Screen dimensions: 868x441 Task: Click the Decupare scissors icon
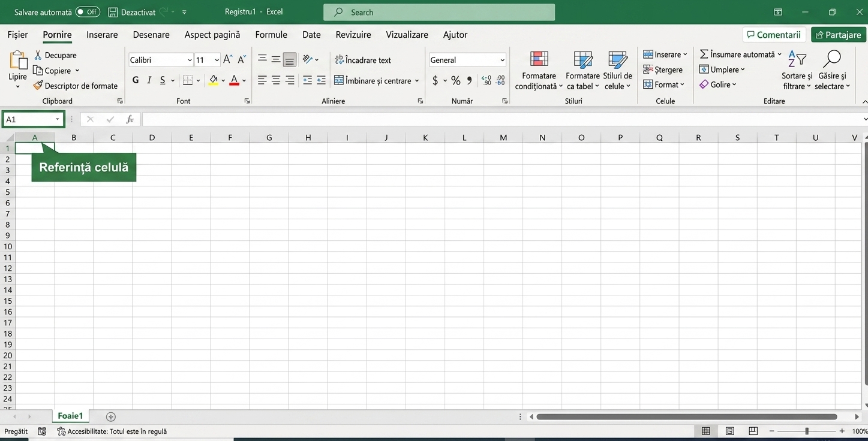(38, 55)
